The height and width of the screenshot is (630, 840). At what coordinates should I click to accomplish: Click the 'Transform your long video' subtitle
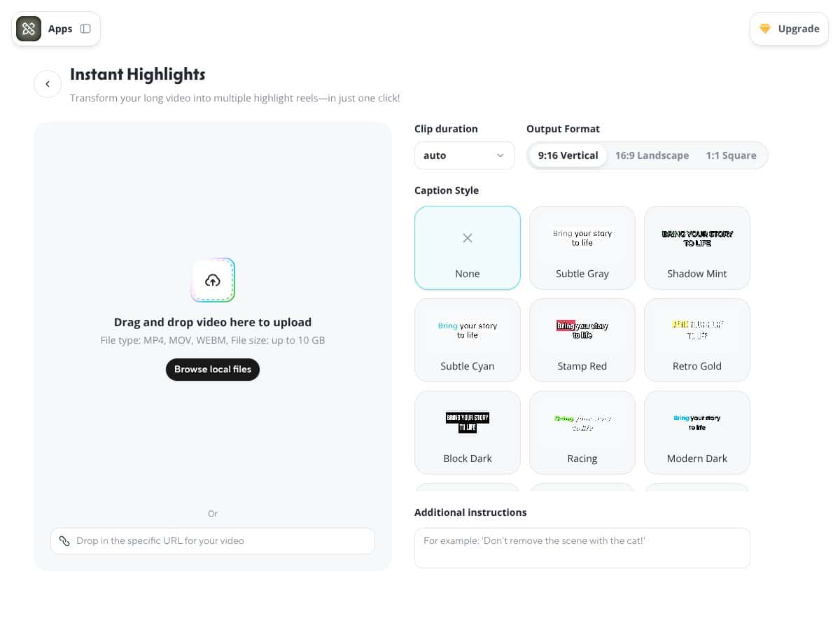pos(235,99)
